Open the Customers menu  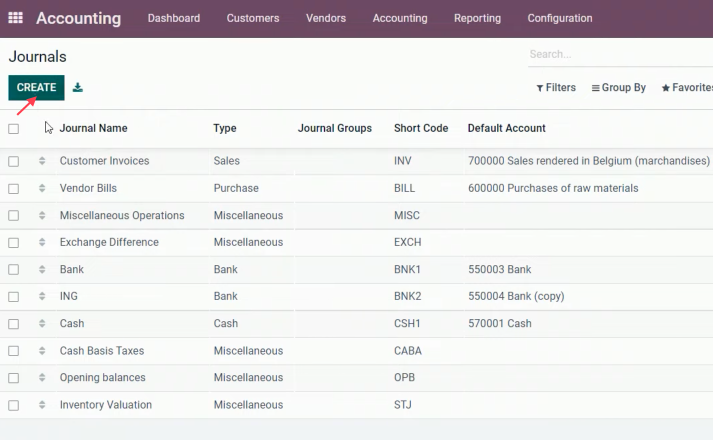253,18
